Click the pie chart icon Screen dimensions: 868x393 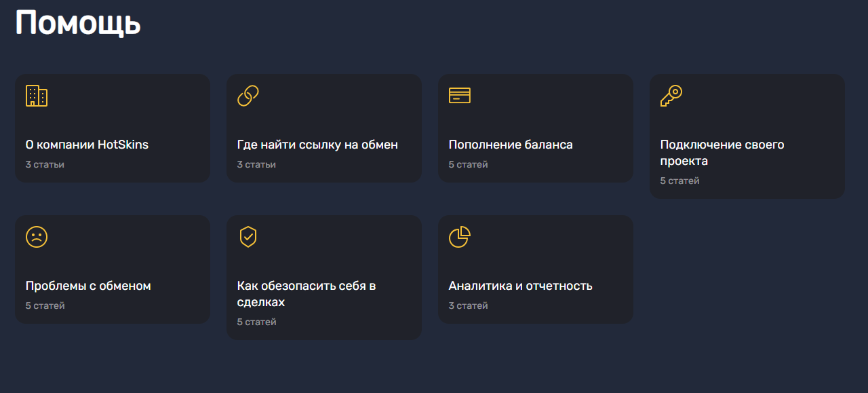tap(460, 237)
